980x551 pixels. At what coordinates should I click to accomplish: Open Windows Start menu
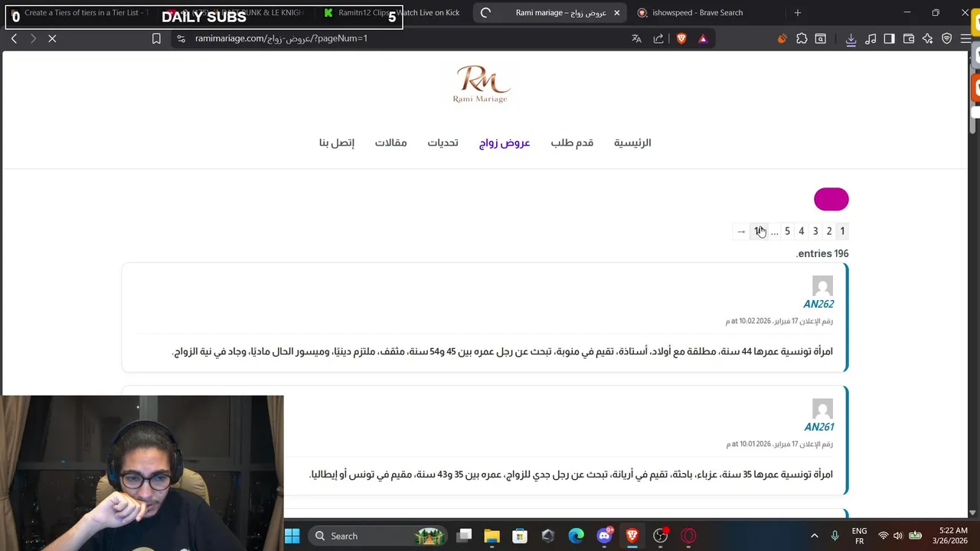pos(292,536)
